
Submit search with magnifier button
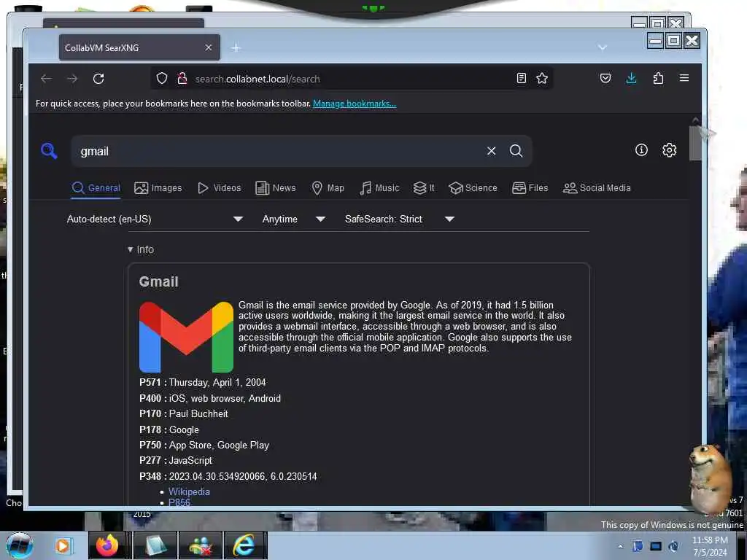tap(516, 151)
